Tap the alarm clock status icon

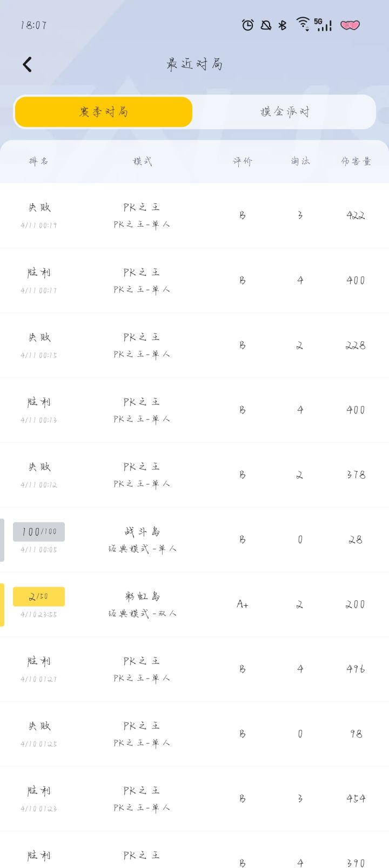(247, 25)
